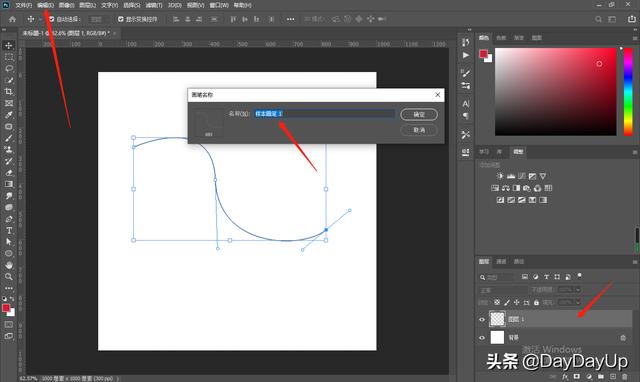This screenshot has width=640, height=382.
Task: Select the Clone Stamp tool
Action: pos(9,149)
